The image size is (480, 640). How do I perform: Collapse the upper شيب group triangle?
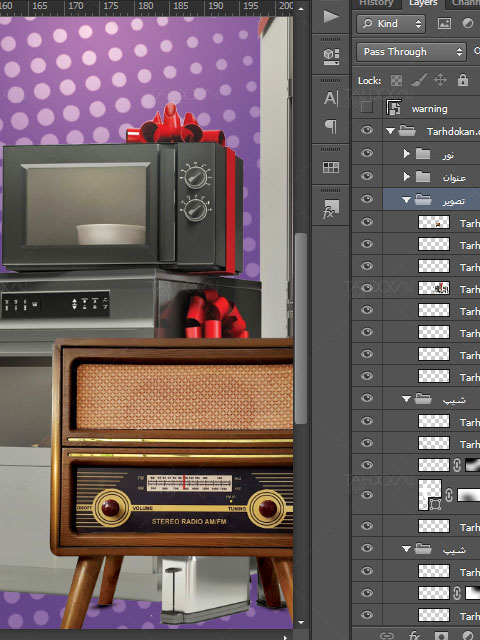[x=406, y=399]
